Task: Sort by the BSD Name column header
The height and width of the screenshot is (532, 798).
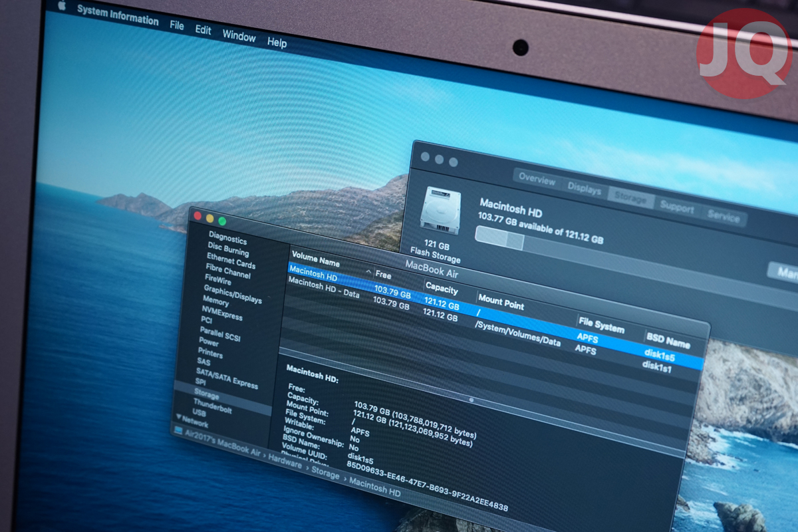Action: point(668,340)
